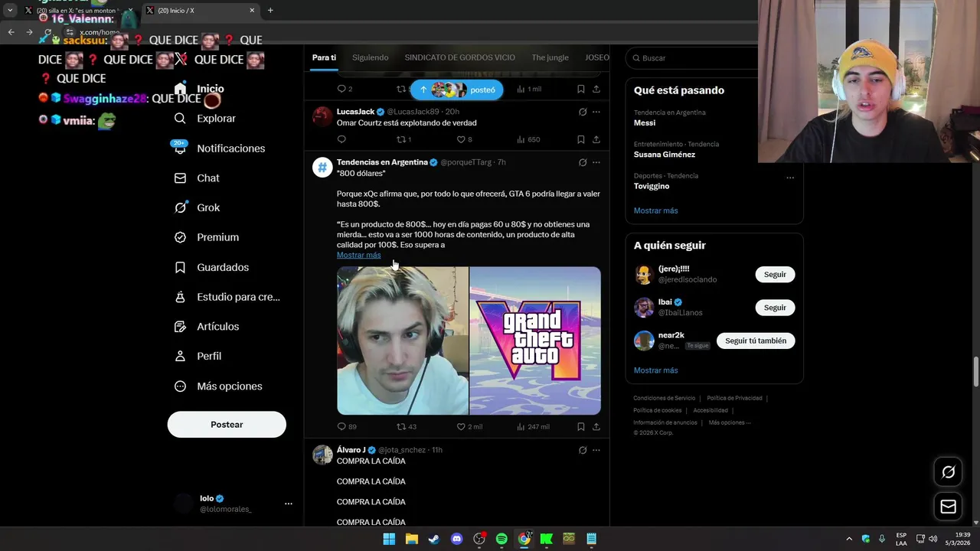Open Notificaciones bell in sidebar

click(x=220, y=148)
